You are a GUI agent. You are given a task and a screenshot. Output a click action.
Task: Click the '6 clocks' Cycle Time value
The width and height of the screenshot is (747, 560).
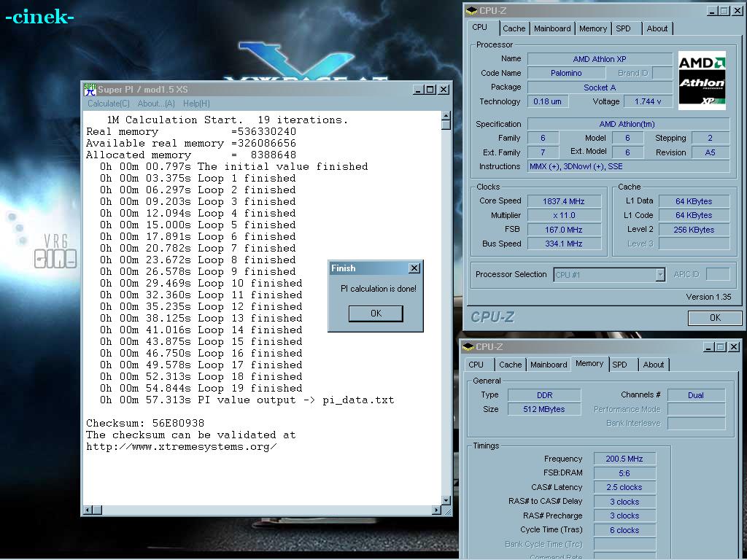pyautogui.click(x=624, y=530)
